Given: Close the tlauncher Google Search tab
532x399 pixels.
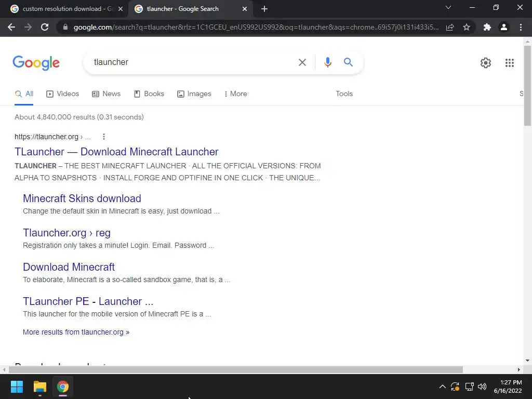Looking at the screenshot, I should point(245,9).
